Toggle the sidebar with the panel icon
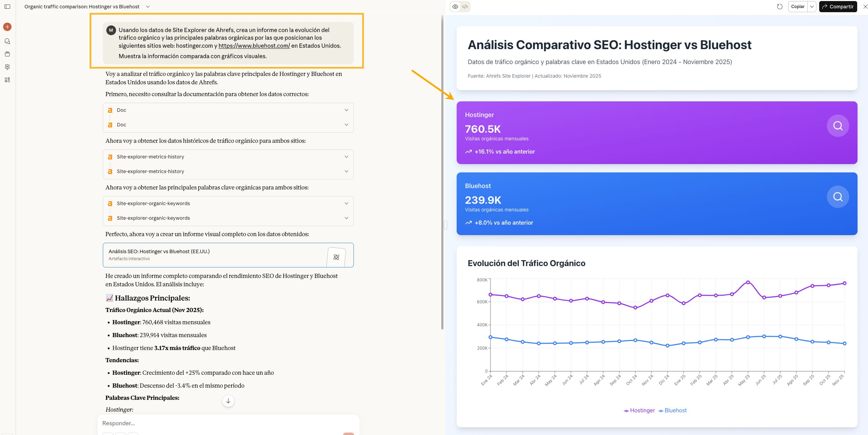The width and height of the screenshot is (868, 435). pyautogui.click(x=7, y=6)
